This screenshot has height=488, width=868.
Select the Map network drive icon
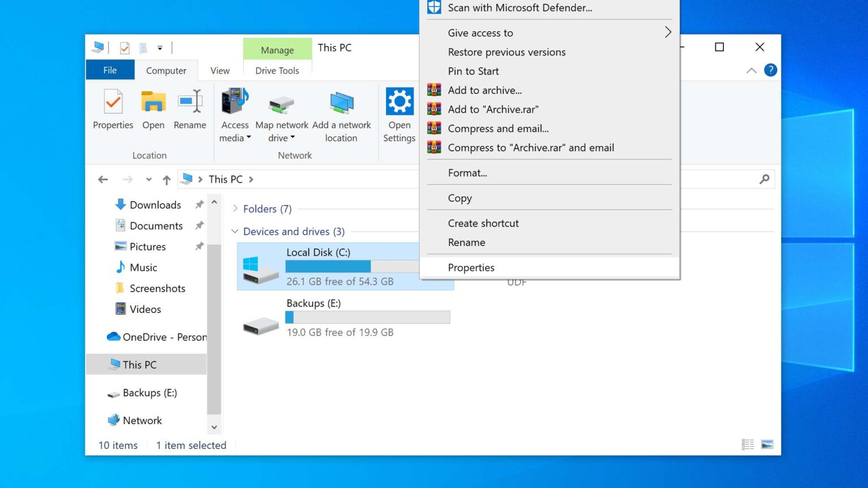(x=281, y=105)
